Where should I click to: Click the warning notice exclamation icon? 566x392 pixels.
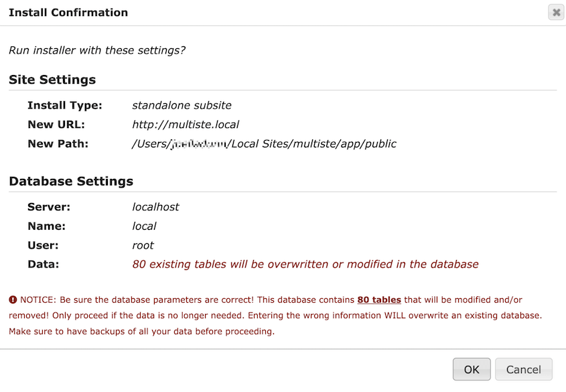click(13, 300)
